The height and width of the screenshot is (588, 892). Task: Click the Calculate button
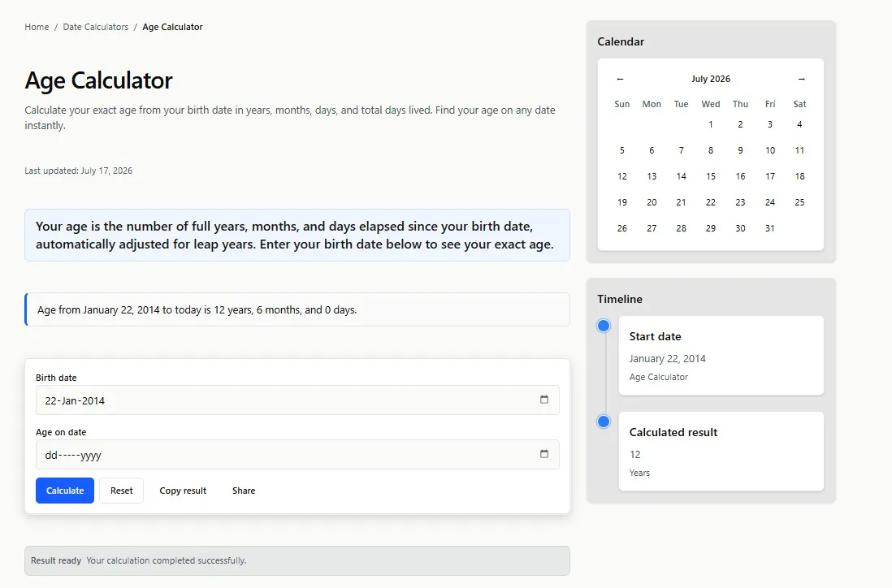[x=65, y=491]
